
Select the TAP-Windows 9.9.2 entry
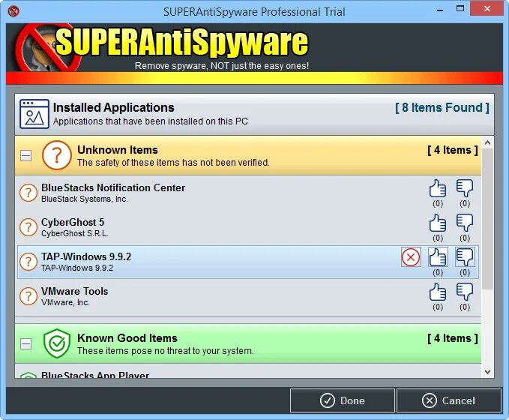click(x=248, y=262)
